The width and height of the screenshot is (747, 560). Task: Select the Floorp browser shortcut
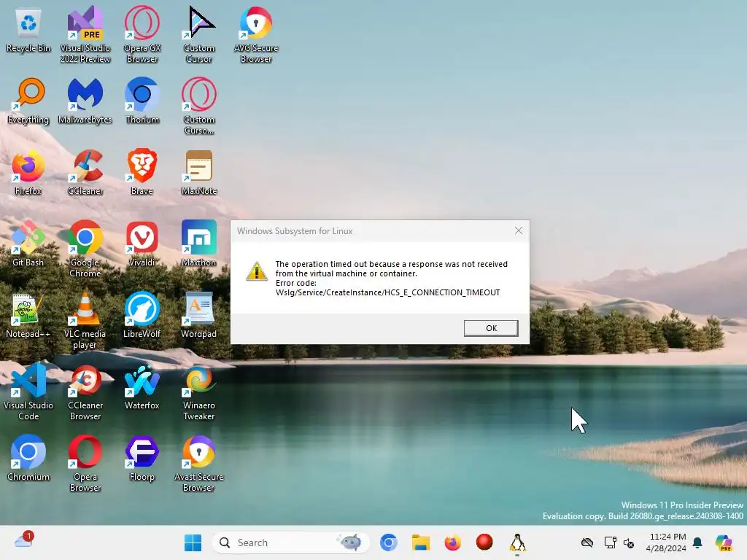point(142,458)
